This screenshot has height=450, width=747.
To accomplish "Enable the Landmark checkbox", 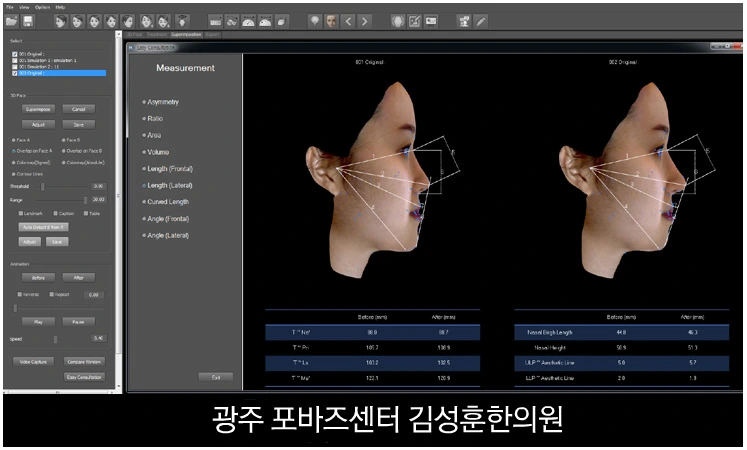I will [x=20, y=213].
